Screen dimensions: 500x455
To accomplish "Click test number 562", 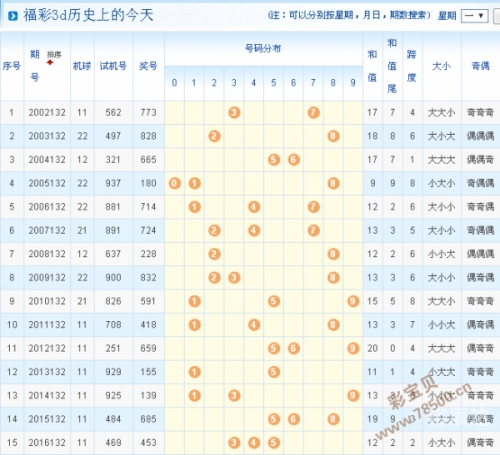I will 113,113.
